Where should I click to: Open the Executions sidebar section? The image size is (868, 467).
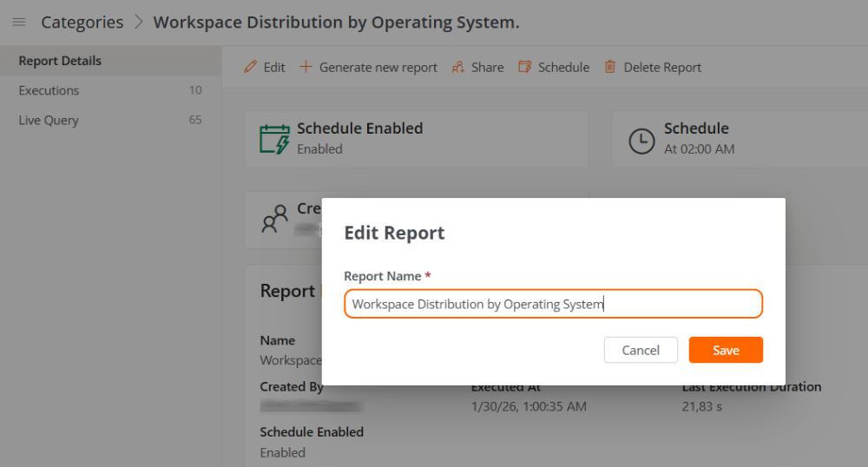pos(49,90)
